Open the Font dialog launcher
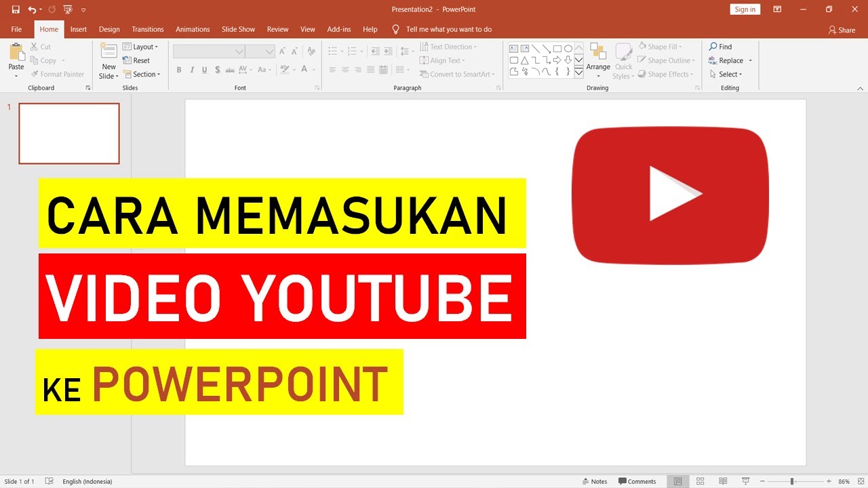Viewport: 868px width, 488px height. coord(317,88)
